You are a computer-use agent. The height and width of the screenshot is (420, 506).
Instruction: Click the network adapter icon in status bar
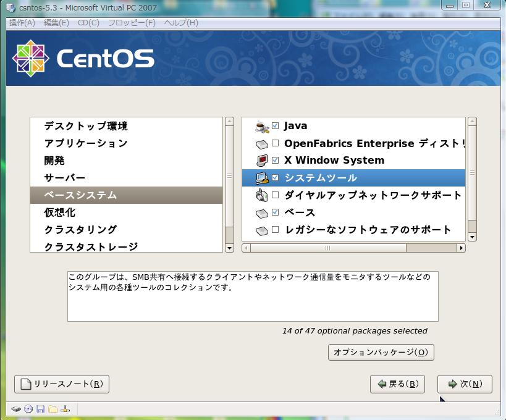click(65, 409)
